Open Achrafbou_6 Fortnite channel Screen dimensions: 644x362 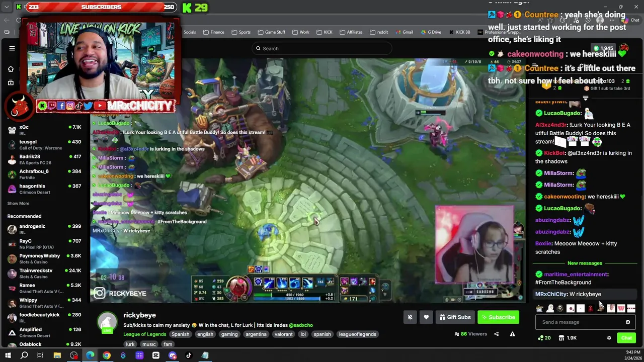(44, 173)
